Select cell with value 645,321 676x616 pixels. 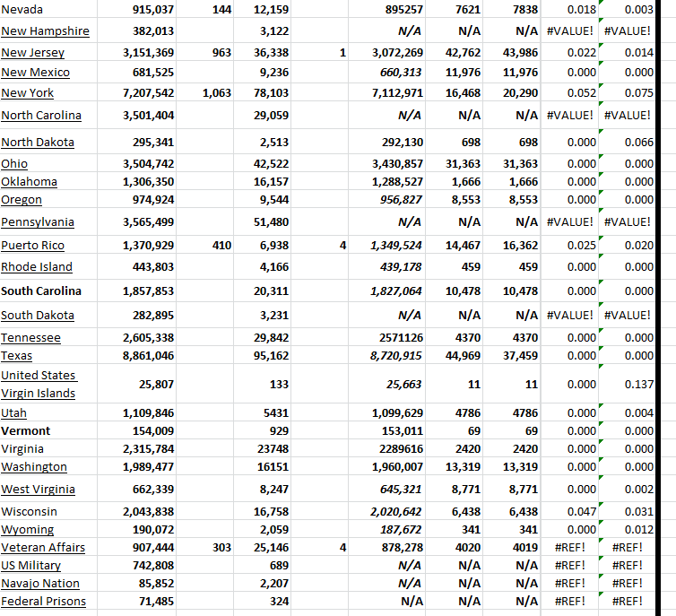[x=386, y=490]
